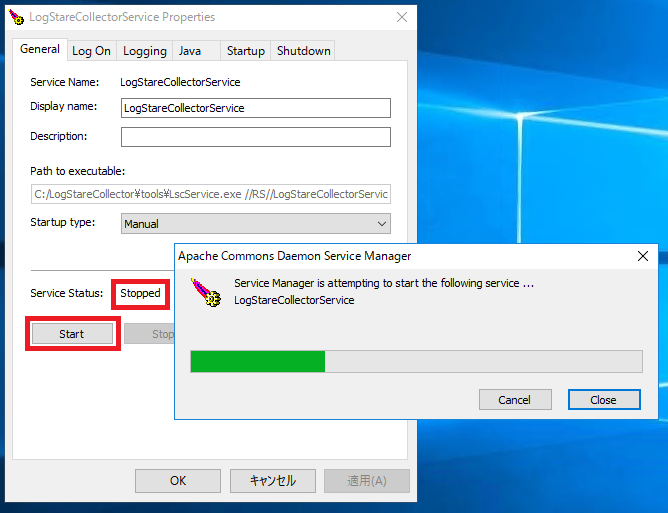Click the Service Name value LogStareCollectorService
Viewport: 668px width, 513px height.
[180, 82]
